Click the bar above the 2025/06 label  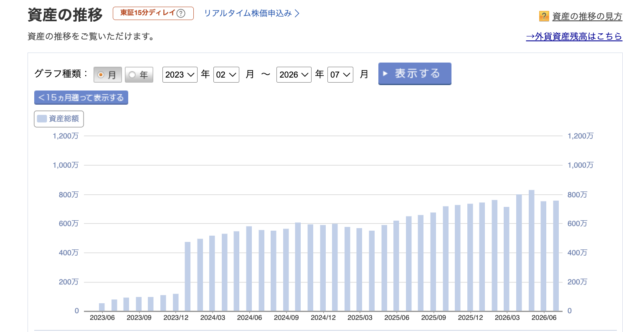click(396, 266)
